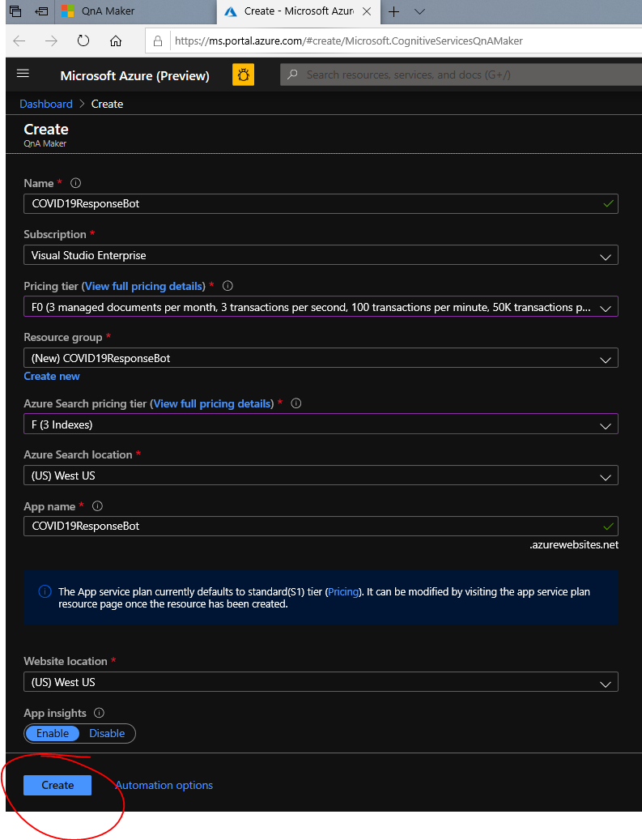This screenshot has width=642, height=840.
Task: Click the magnifier icon in Azure search
Action: (292, 75)
